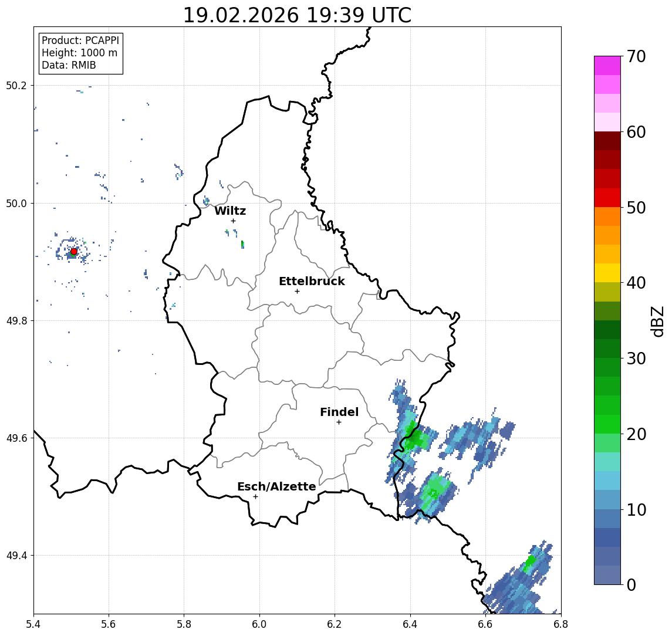The image size is (672, 636).
Task: Click the magenta top colorbar segment
Action: point(607,66)
